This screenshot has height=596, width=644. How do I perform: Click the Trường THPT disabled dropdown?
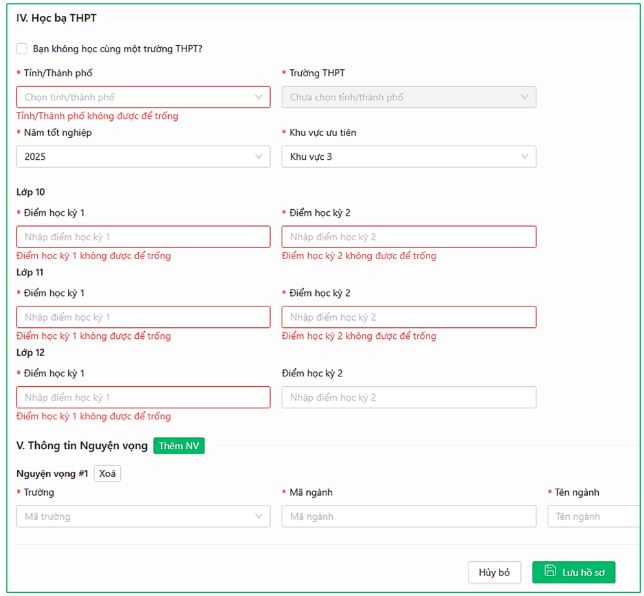click(408, 97)
